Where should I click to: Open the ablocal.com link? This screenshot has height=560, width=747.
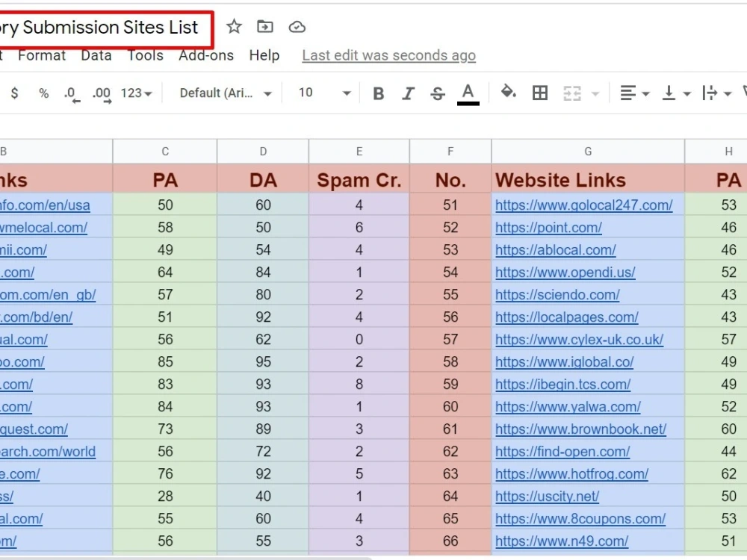tap(556, 250)
